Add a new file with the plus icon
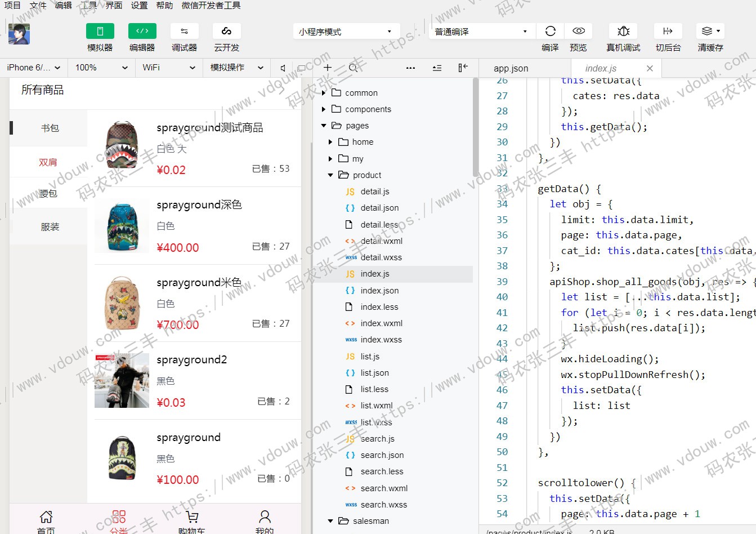This screenshot has width=756, height=534. 328,68
